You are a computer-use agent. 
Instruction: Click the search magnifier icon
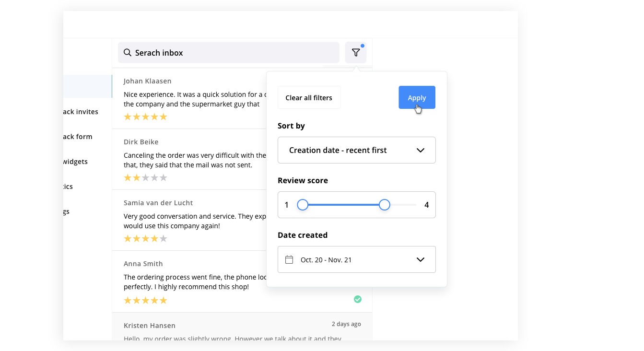point(128,53)
